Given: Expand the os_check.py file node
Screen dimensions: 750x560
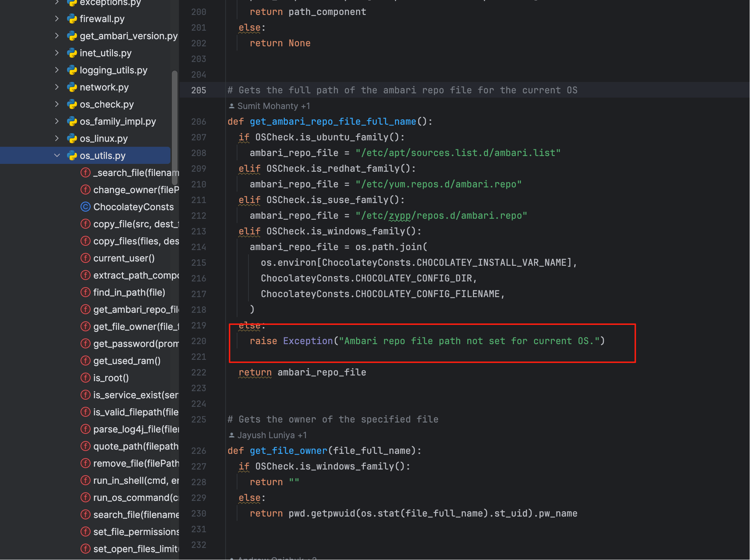Looking at the screenshot, I should 57,104.
